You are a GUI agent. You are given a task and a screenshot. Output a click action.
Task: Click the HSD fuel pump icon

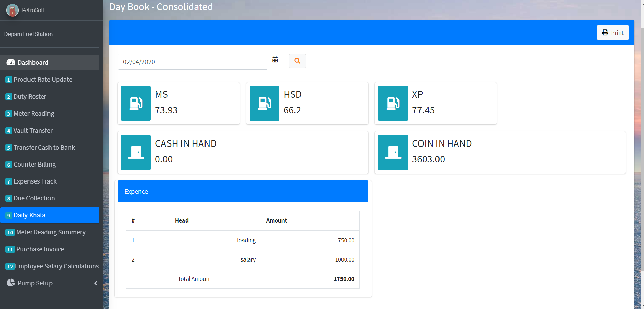pos(264,103)
